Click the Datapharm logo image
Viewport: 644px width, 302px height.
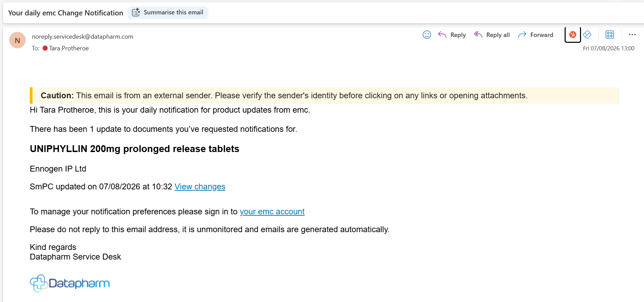point(70,283)
